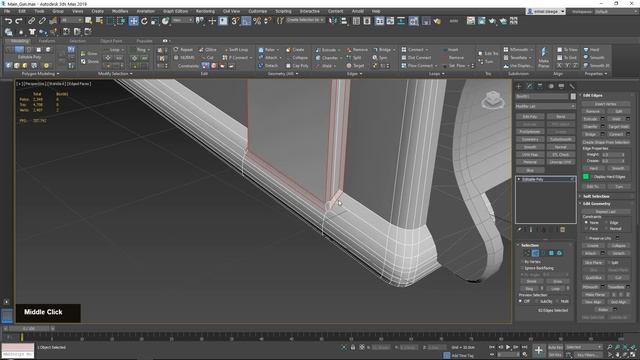This screenshot has width=640, height=360.
Task: Enable the By Vertex checkbox
Action: pos(522,262)
